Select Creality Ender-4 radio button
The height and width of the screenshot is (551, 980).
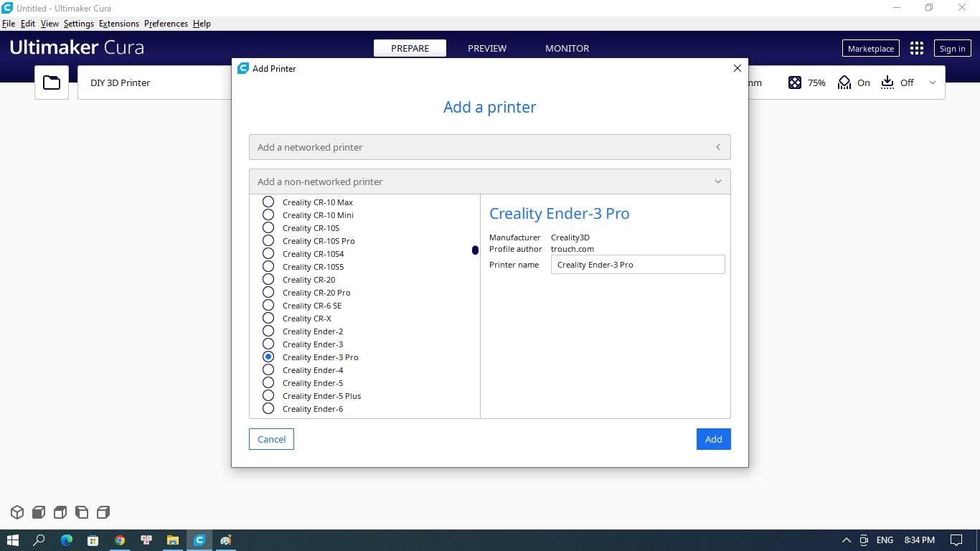coord(268,369)
